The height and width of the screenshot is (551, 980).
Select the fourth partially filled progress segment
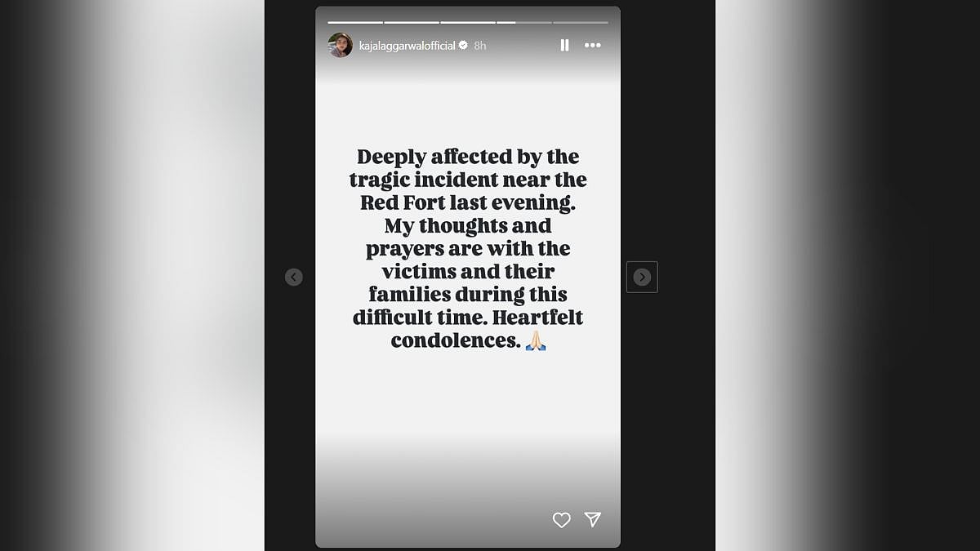pos(523,22)
